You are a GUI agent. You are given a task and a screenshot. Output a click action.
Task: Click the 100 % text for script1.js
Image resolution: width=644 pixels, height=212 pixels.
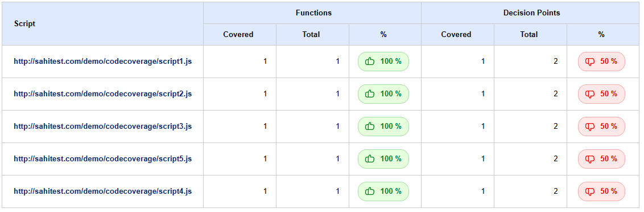tap(391, 62)
